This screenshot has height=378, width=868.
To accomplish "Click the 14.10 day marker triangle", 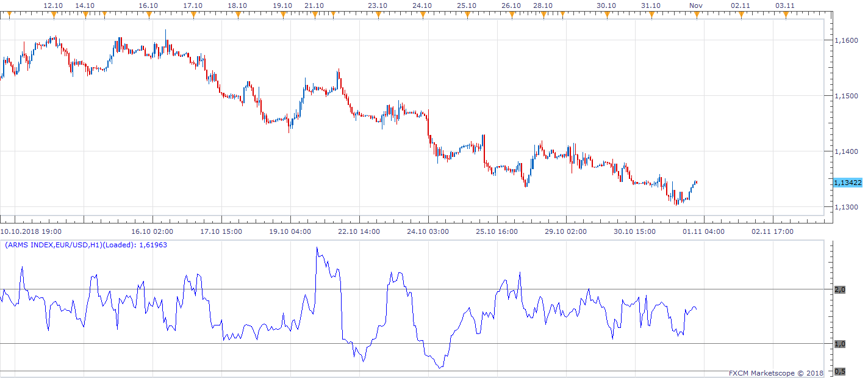I will tap(84, 15).
